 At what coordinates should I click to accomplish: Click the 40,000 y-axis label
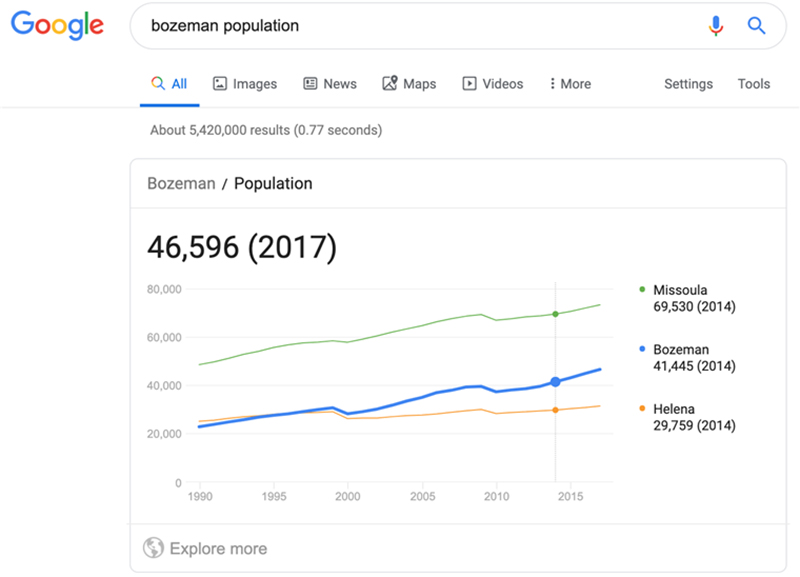point(164,386)
